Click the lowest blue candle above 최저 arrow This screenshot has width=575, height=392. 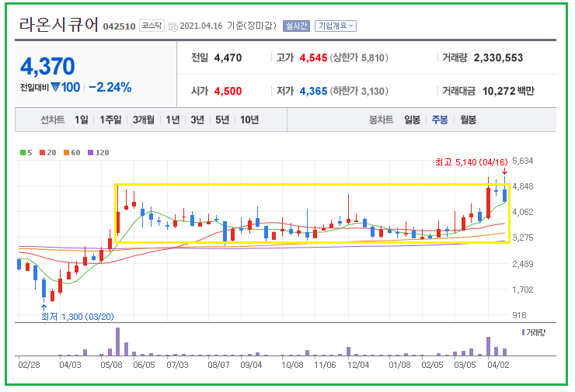[x=44, y=288]
